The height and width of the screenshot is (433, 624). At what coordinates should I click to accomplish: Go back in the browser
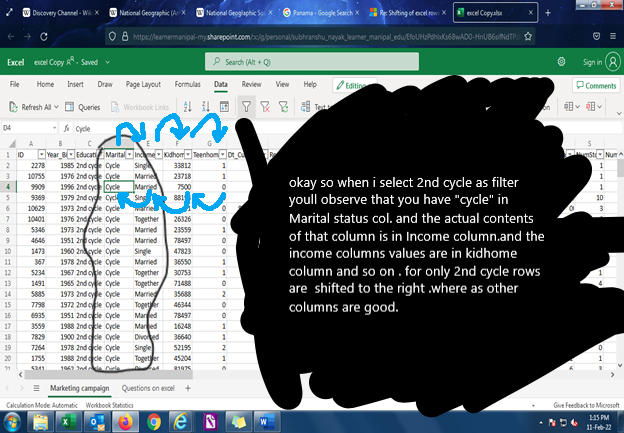click(11, 37)
